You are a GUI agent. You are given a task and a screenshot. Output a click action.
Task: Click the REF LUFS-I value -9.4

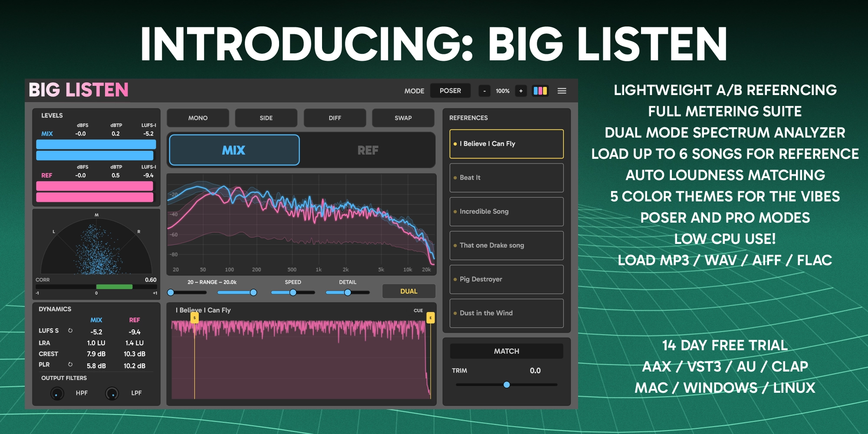click(x=148, y=175)
